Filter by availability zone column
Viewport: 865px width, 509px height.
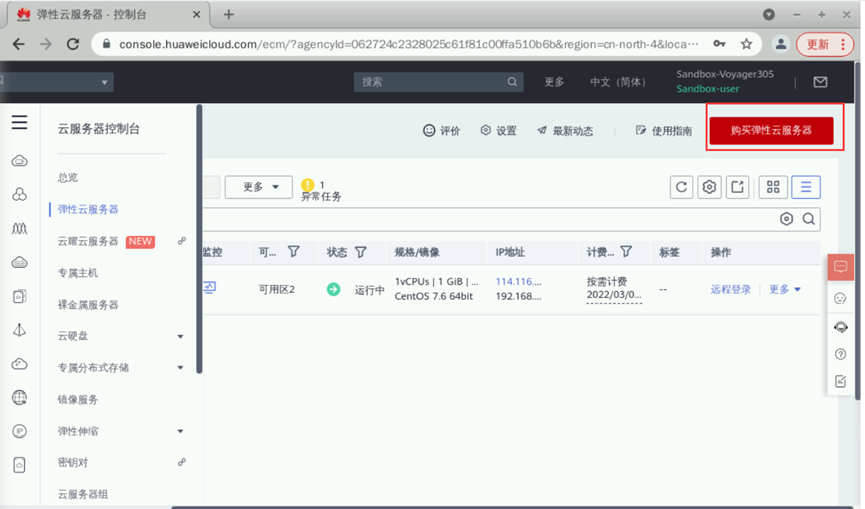tap(293, 252)
